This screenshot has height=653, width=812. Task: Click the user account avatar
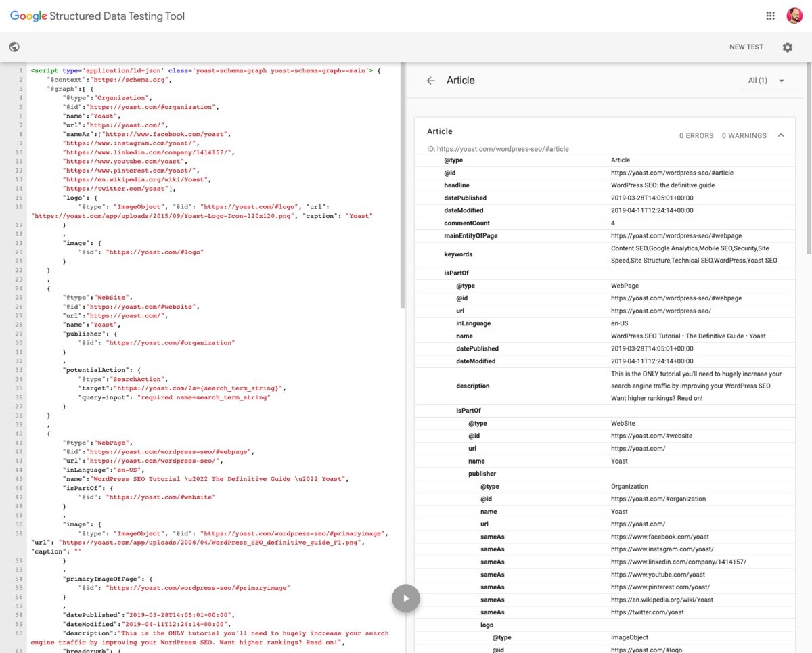794,16
